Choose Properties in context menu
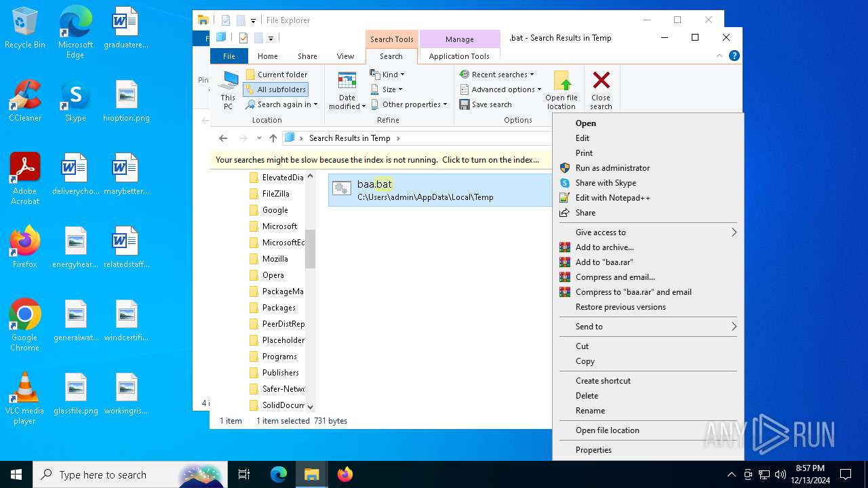The height and width of the screenshot is (488, 868). (x=648, y=450)
